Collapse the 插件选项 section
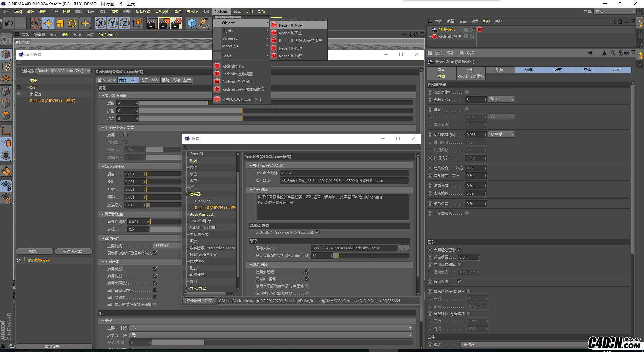644x352 pixels. point(251,265)
